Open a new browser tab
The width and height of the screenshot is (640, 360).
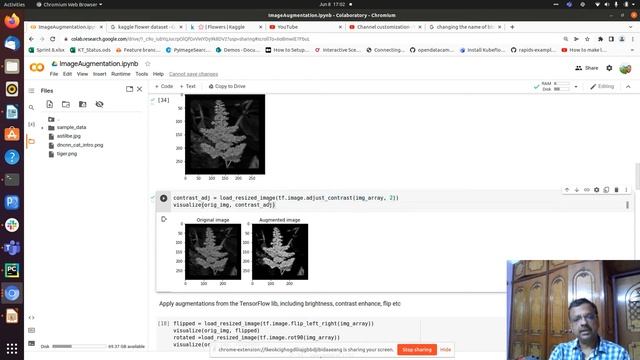[x=512, y=27]
